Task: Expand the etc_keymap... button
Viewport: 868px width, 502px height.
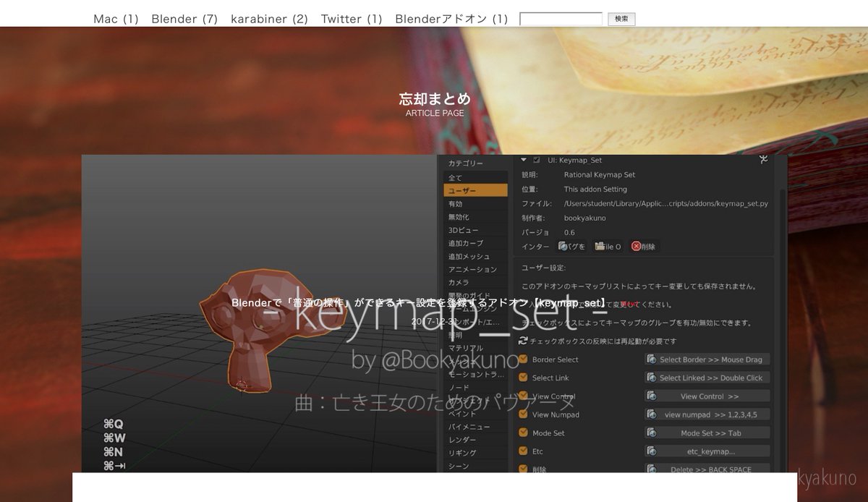Action: click(x=707, y=451)
